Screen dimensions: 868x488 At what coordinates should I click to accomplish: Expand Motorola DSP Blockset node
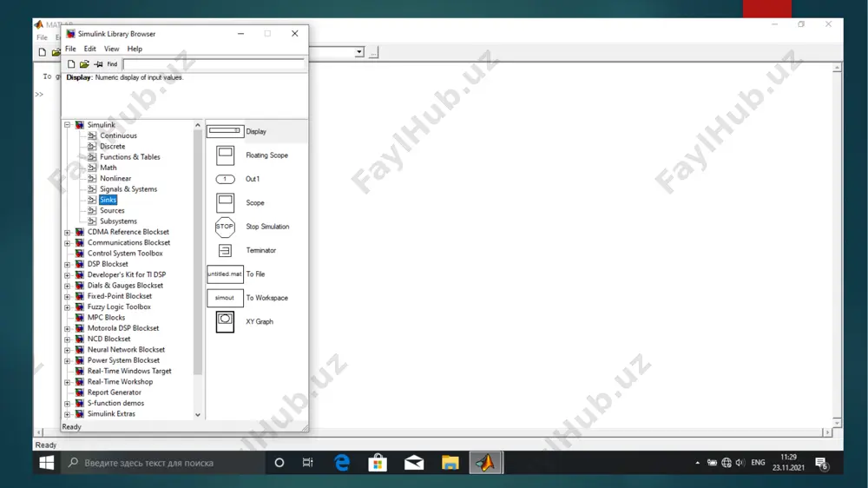click(68, 328)
